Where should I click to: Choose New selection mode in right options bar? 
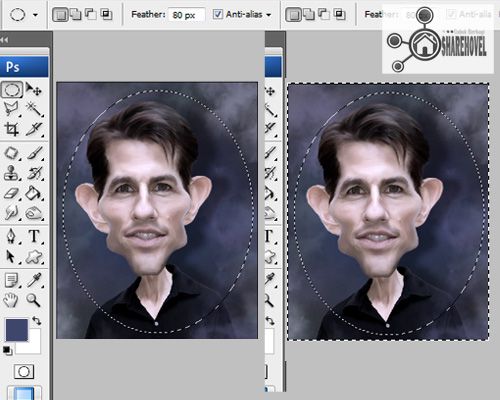pos(294,15)
